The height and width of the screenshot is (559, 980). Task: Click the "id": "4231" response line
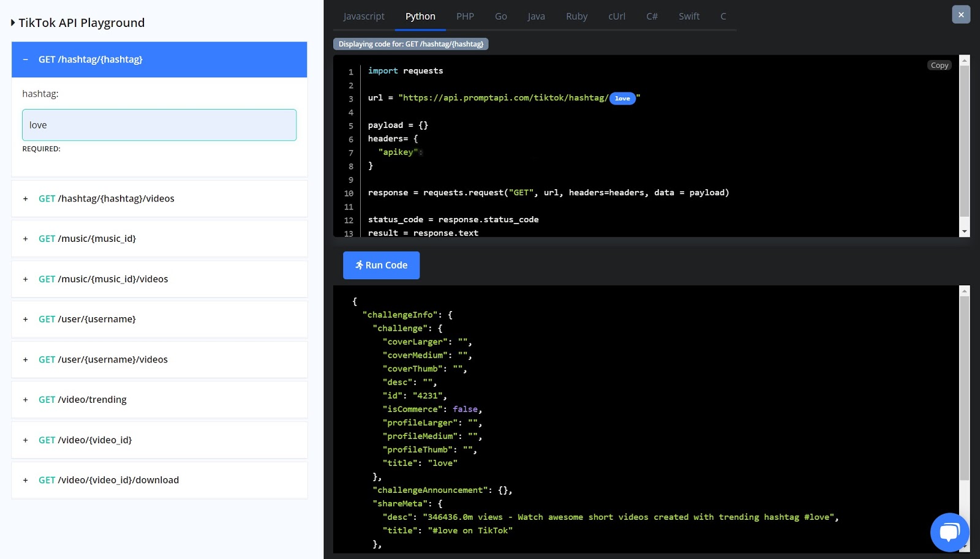coord(415,396)
